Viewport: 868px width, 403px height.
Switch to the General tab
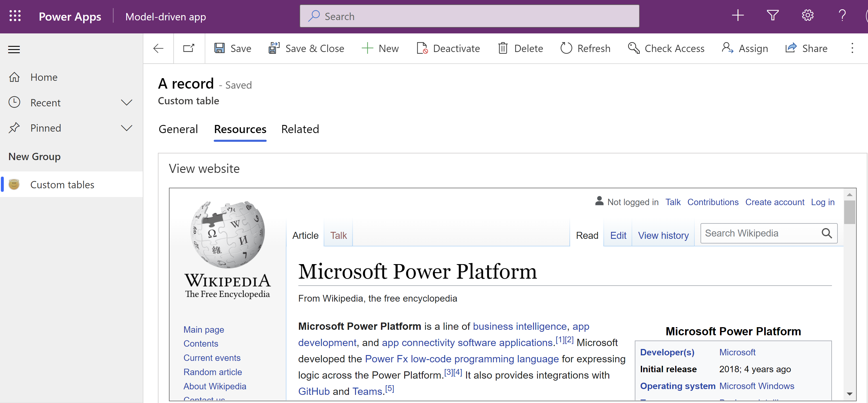178,129
